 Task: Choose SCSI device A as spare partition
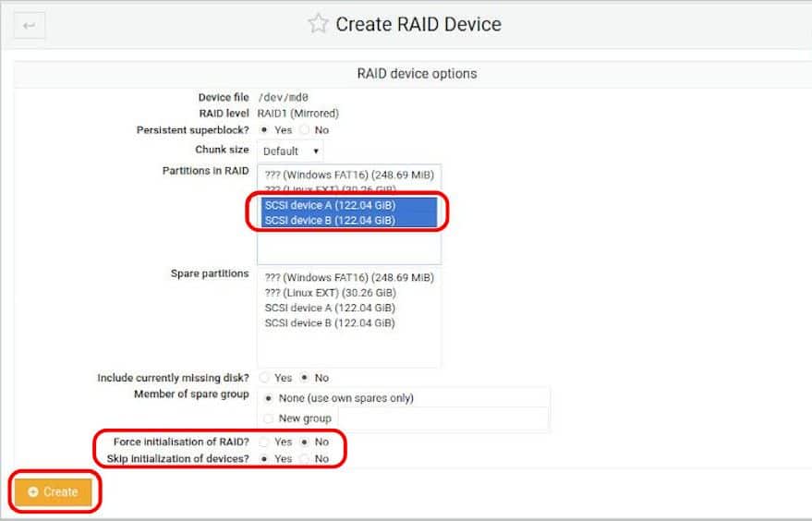pyautogui.click(x=330, y=308)
